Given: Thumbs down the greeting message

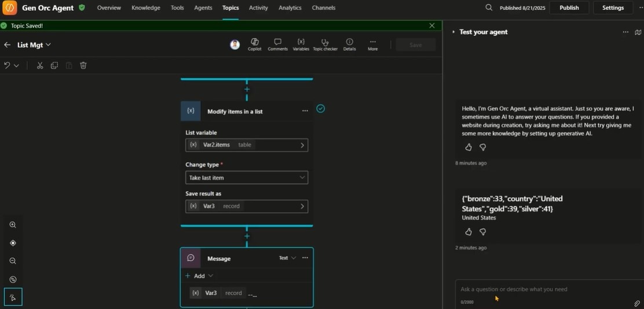Looking at the screenshot, I should tap(483, 147).
